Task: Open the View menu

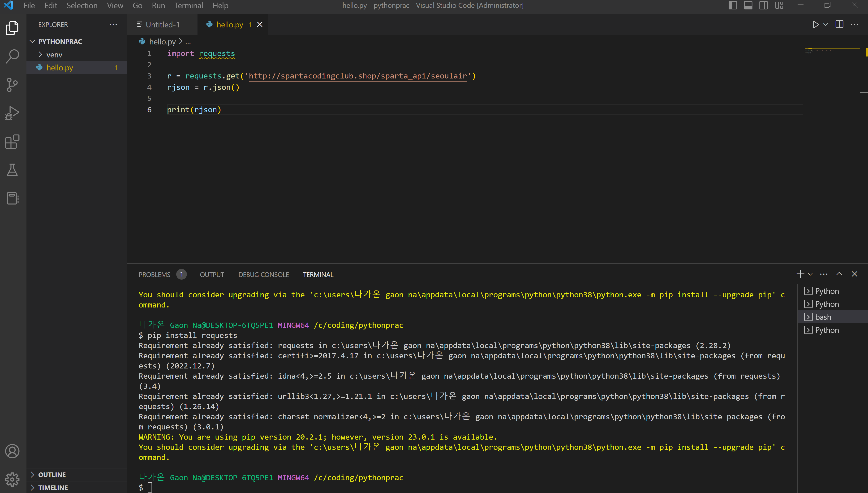Action: point(115,5)
